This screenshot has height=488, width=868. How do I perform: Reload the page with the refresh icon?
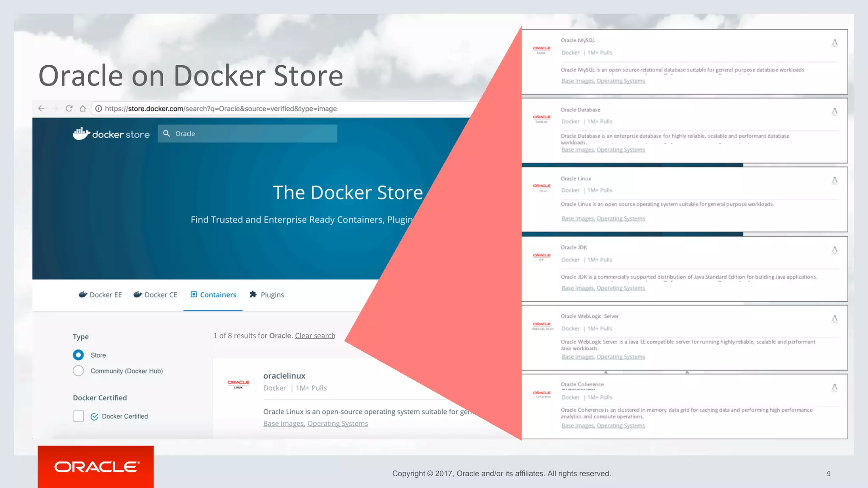(x=69, y=108)
